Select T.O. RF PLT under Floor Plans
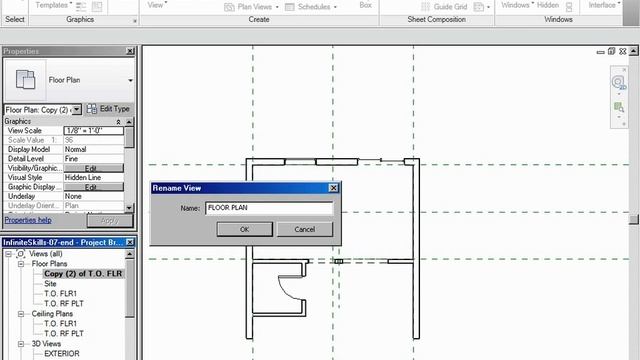 64,304
